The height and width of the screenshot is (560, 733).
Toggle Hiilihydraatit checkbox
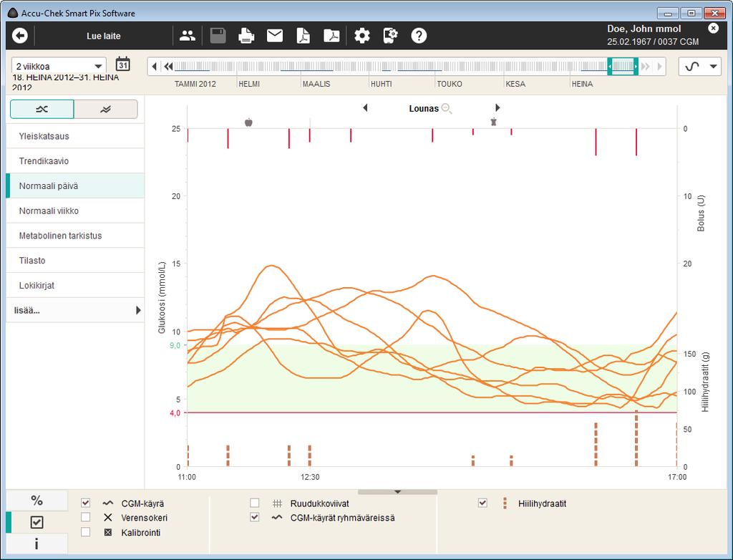click(482, 503)
